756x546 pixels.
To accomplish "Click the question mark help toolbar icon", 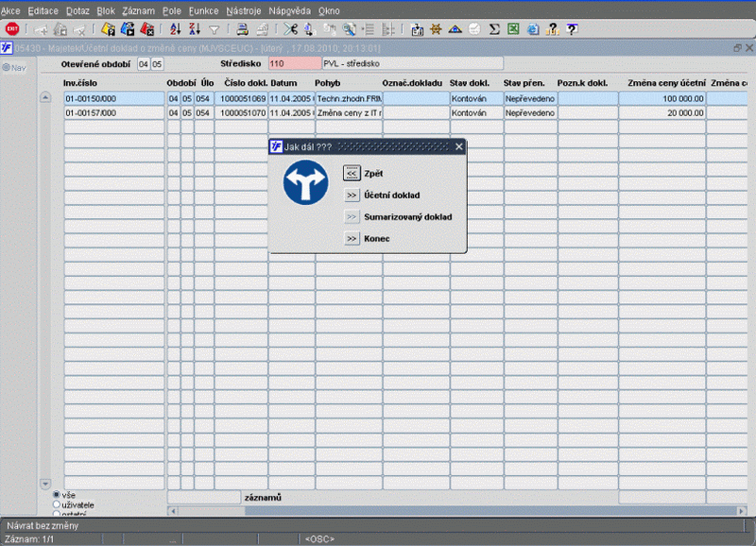I will (x=572, y=29).
